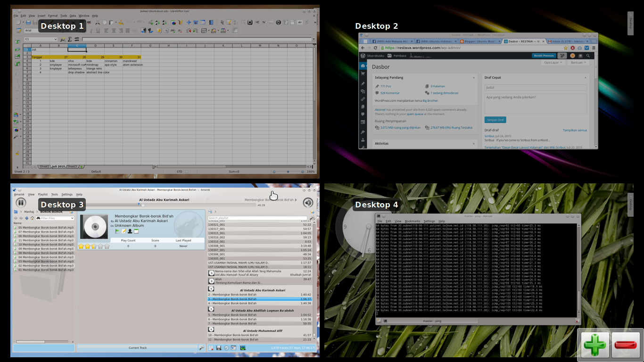644x362 pixels.
Task: Open the Format menu in LibreOffice Calc
Action: pos(53,16)
